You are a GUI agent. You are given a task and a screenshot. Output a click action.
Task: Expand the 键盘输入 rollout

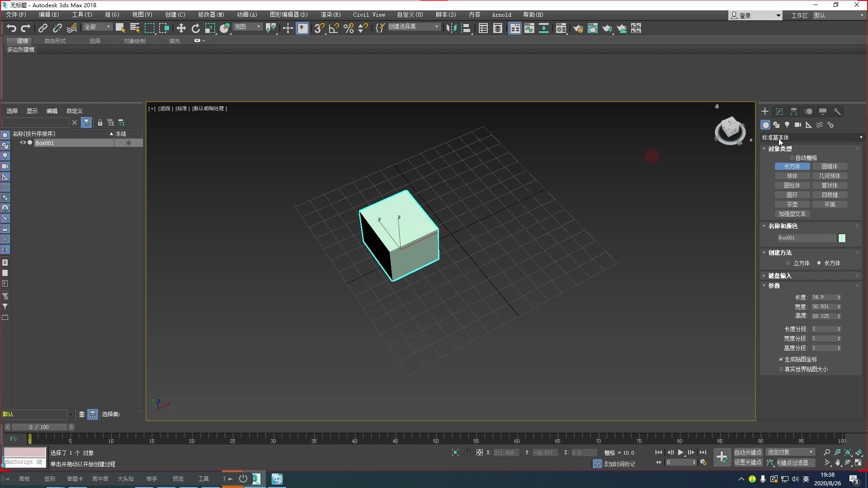(779, 276)
